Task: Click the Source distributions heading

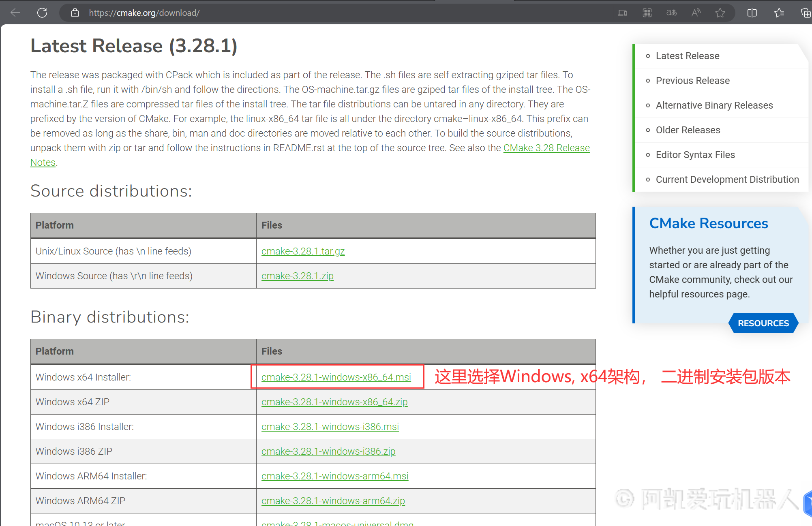Action: (x=111, y=191)
